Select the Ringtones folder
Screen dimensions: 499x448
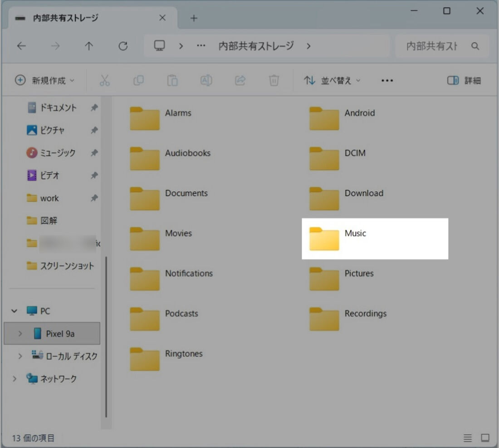(x=166, y=359)
